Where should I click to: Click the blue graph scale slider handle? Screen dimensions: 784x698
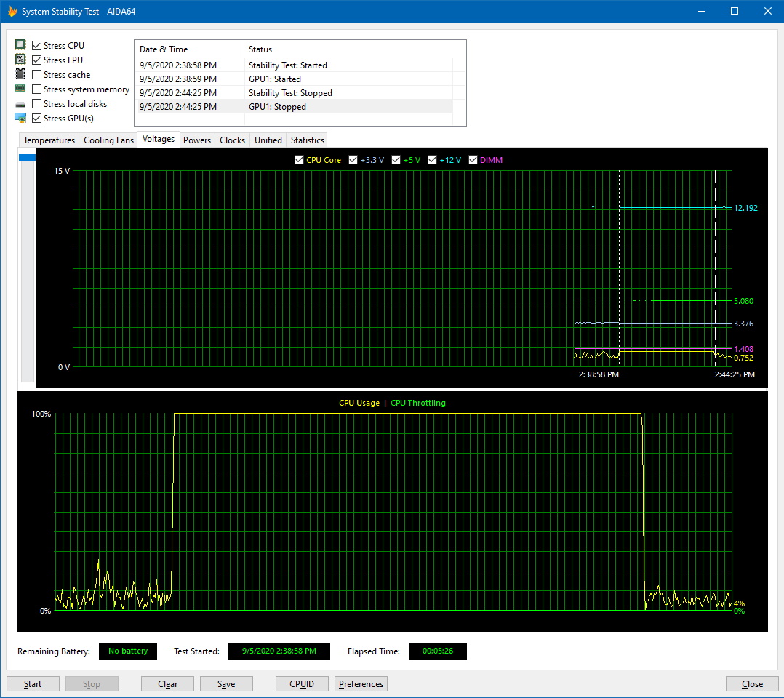click(27, 158)
